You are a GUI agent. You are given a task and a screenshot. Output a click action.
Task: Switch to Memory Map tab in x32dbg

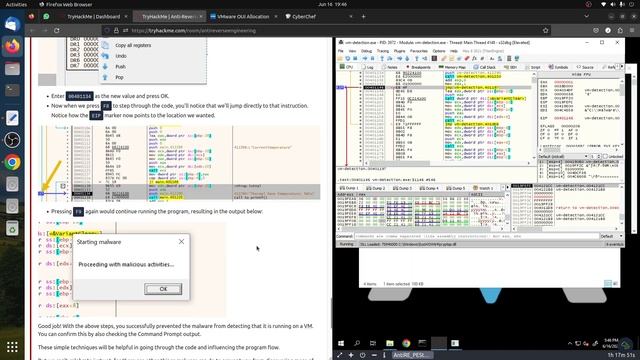click(452, 67)
